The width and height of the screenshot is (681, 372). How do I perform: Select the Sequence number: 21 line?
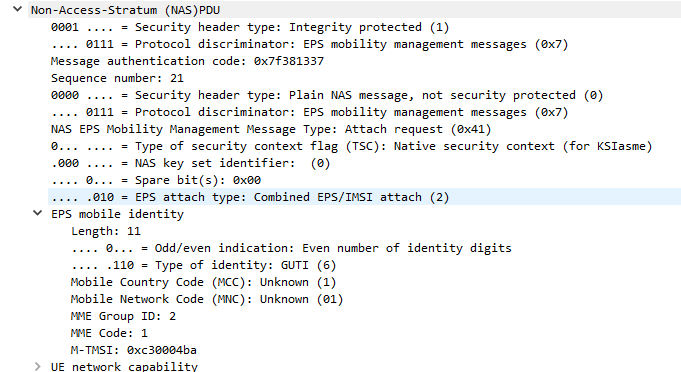point(117,78)
